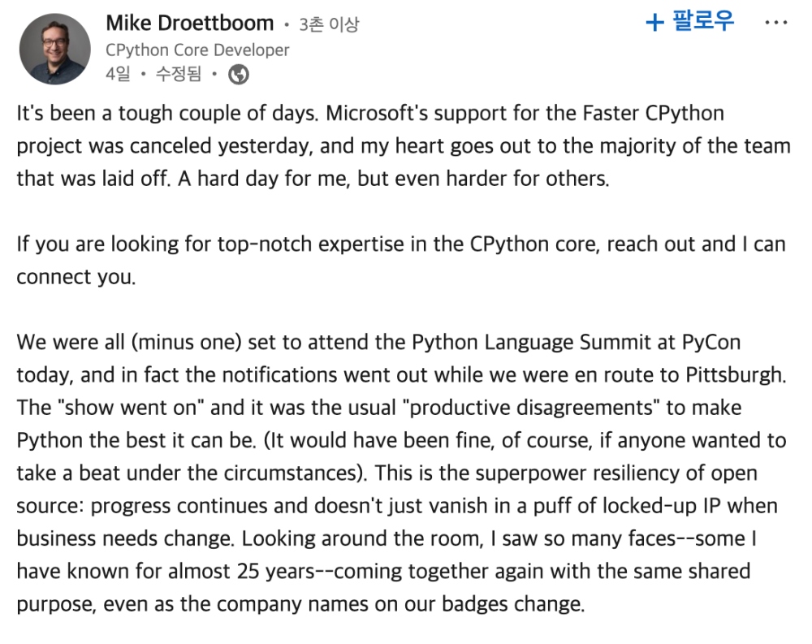Click the globe public visibility icon
The width and height of the screenshot is (812, 644).
[239, 75]
